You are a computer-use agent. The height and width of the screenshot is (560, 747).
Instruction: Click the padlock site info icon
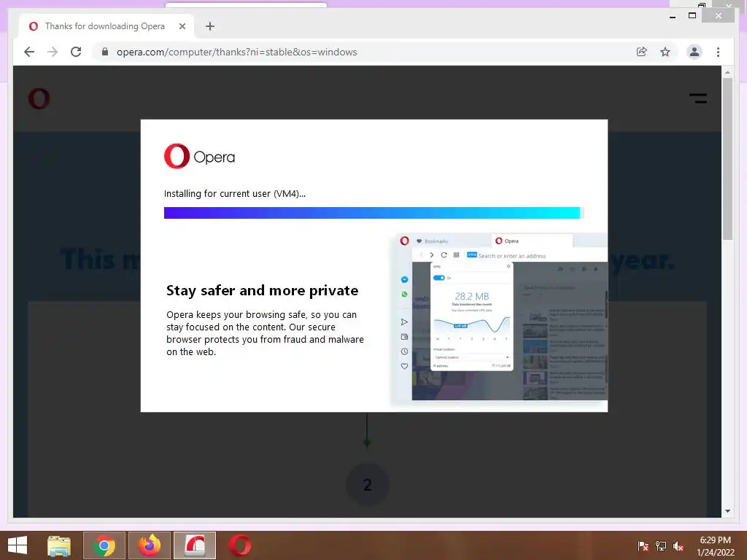[105, 52]
